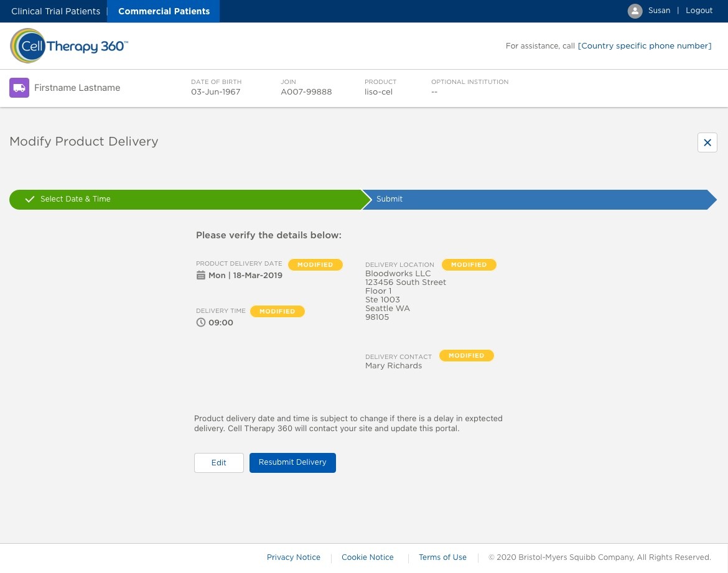Image resolution: width=728 pixels, height=573 pixels.
Task: Click the Seattle WA address line
Action: [x=387, y=309]
